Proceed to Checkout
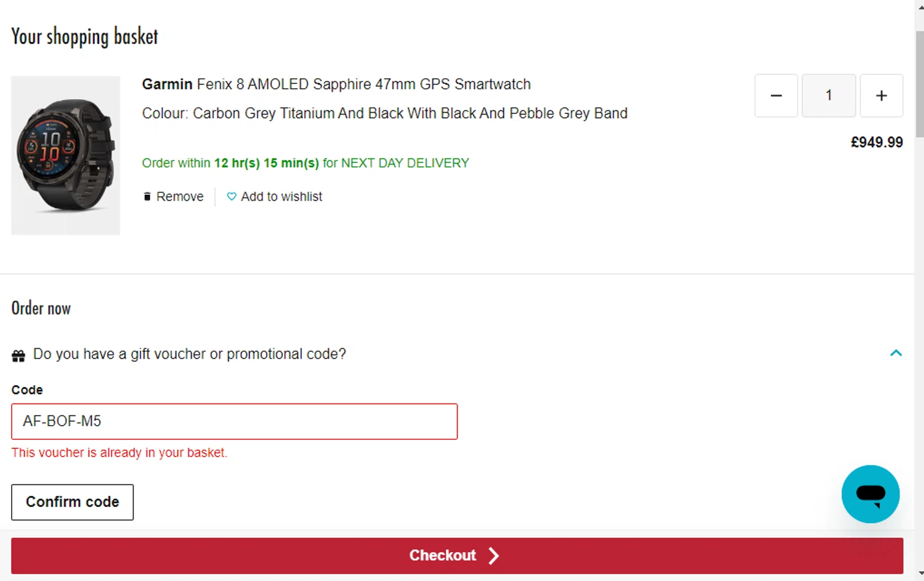This screenshot has width=924, height=581. coord(442,556)
